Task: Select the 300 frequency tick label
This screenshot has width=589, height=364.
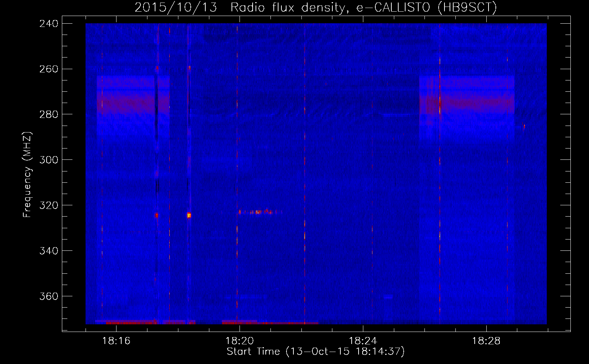Action: coord(49,160)
